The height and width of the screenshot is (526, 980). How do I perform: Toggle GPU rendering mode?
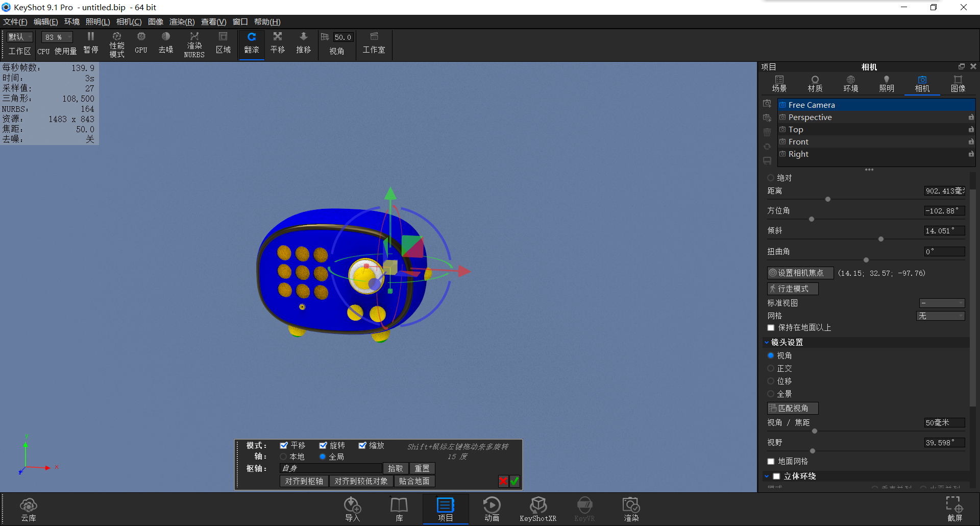tap(141, 43)
